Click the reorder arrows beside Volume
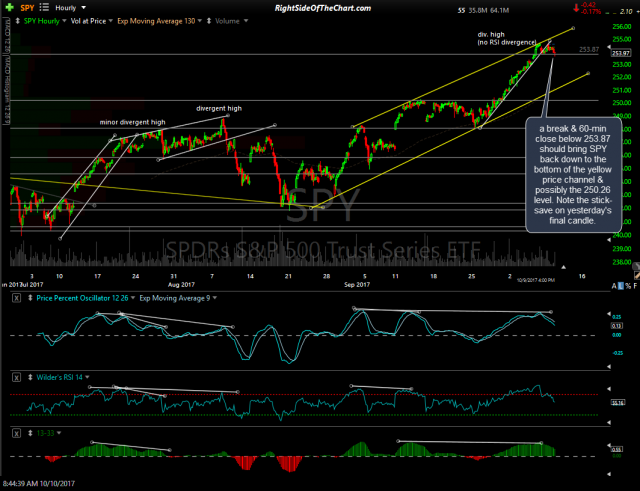 click(209, 21)
